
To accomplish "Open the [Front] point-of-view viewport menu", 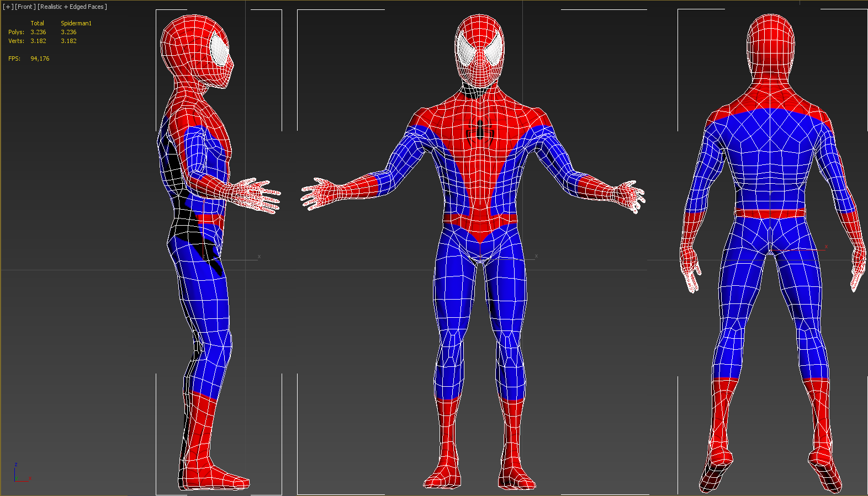I will pyautogui.click(x=25, y=7).
